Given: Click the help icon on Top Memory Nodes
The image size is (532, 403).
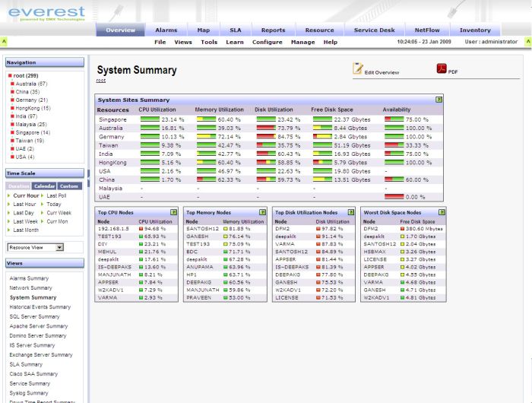Looking at the screenshot, I should (262, 212).
